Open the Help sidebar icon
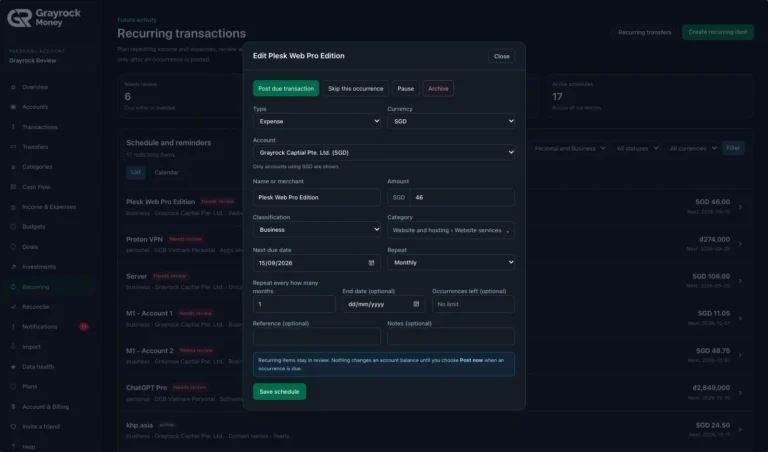This screenshot has width=768, height=452. [13, 447]
